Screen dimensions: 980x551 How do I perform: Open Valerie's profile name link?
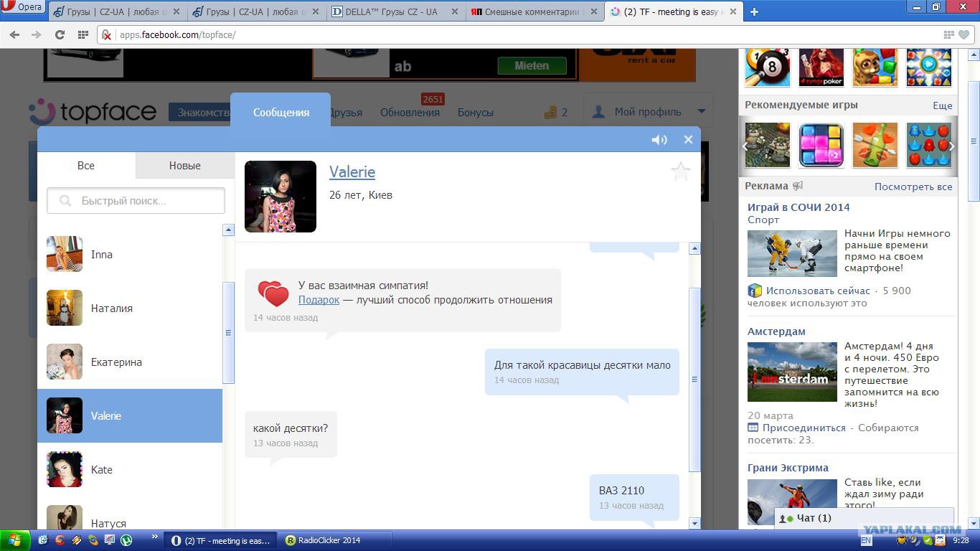352,172
